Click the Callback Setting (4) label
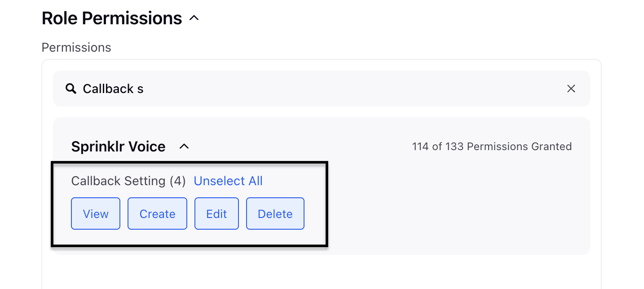Screen dimensions: 644x289 click(128, 181)
